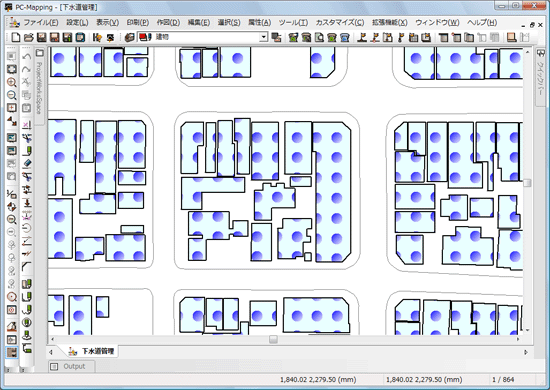The height and width of the screenshot is (390, 550).
Task: Open the 設定(L) menu
Action: click(77, 22)
